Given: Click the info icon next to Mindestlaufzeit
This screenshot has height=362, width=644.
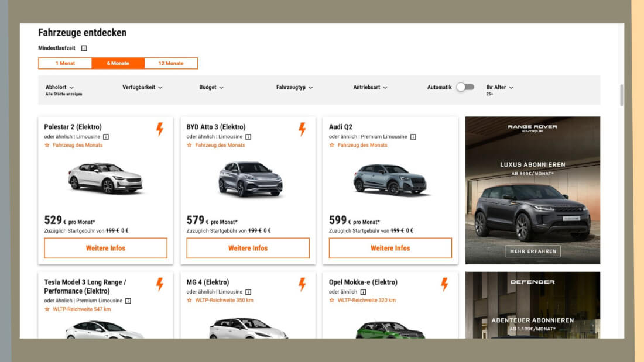Looking at the screenshot, I should click(x=84, y=49).
